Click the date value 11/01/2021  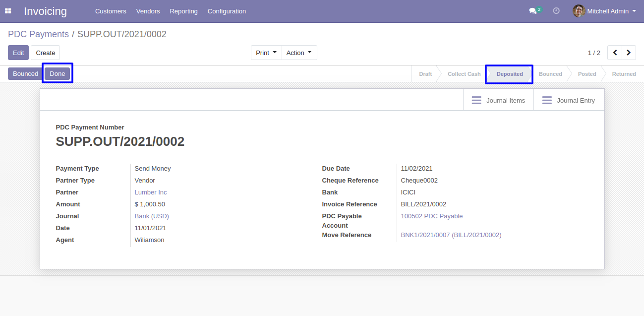coord(151,228)
